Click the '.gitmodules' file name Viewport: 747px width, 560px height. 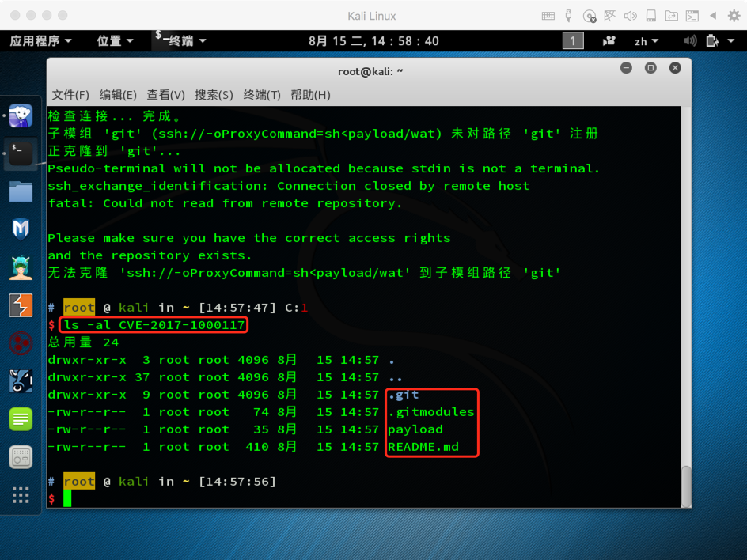431,412
